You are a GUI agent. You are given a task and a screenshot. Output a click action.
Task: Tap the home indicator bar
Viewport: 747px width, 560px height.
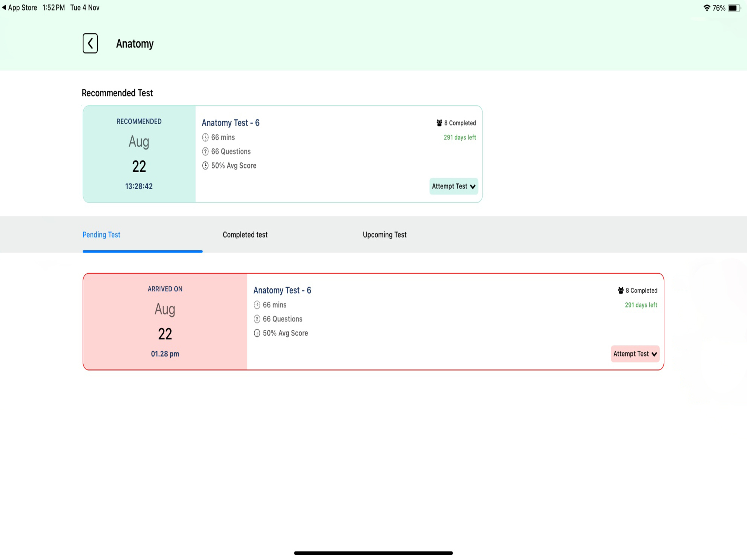[373, 553]
